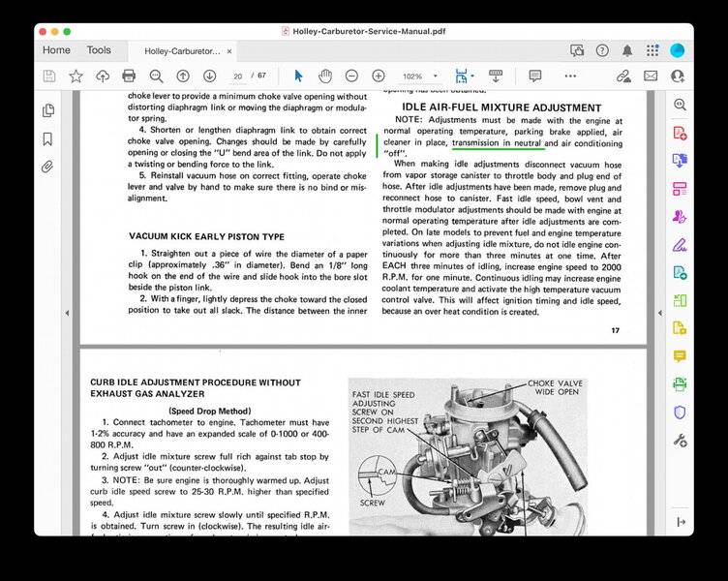728x581 pixels.
Task: Open the fit page options dropdown
Action: (x=465, y=76)
